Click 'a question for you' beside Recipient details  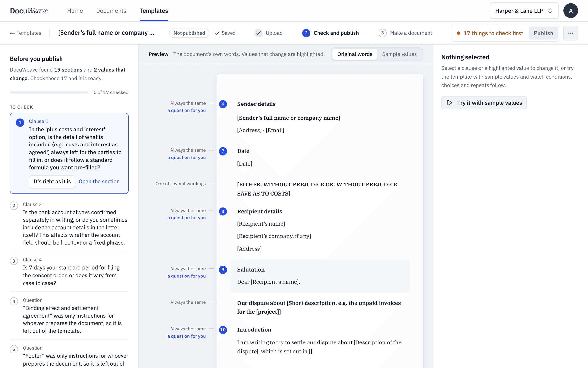[x=186, y=218]
